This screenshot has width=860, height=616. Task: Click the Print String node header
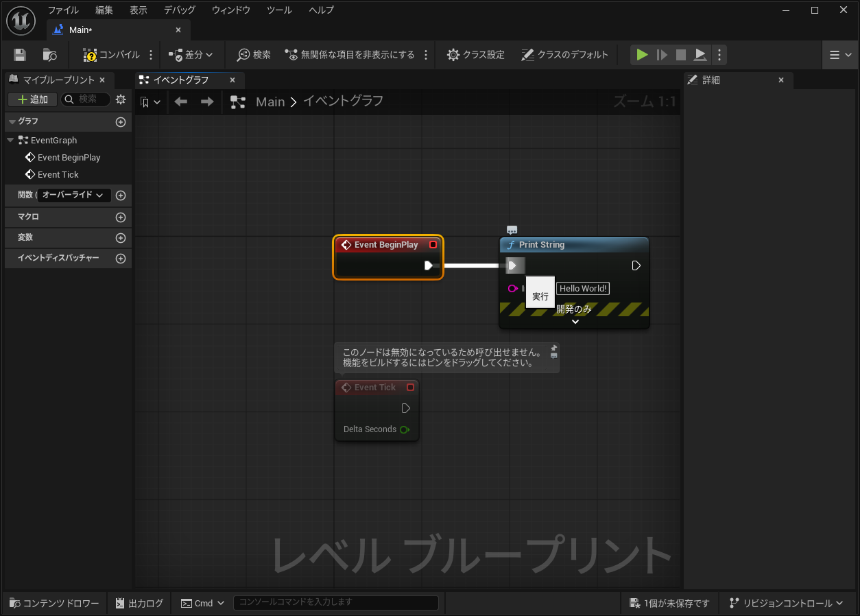pos(574,245)
